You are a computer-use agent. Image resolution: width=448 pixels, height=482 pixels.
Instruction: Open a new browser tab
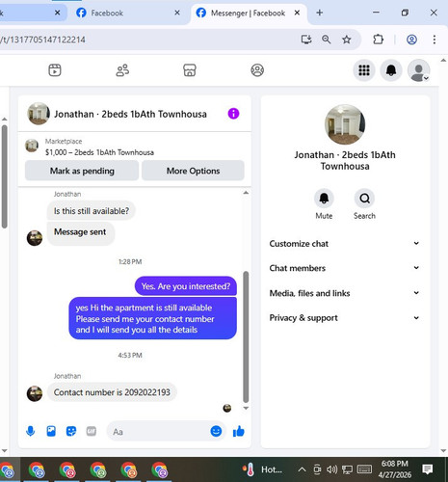click(320, 13)
